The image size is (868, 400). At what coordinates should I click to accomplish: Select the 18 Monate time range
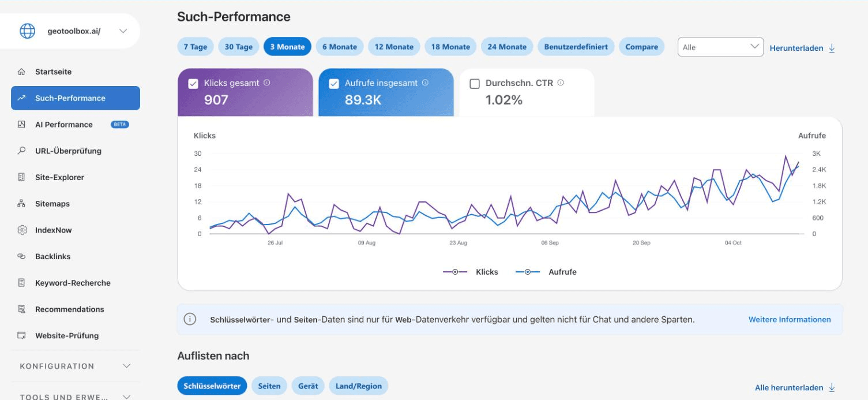450,47
